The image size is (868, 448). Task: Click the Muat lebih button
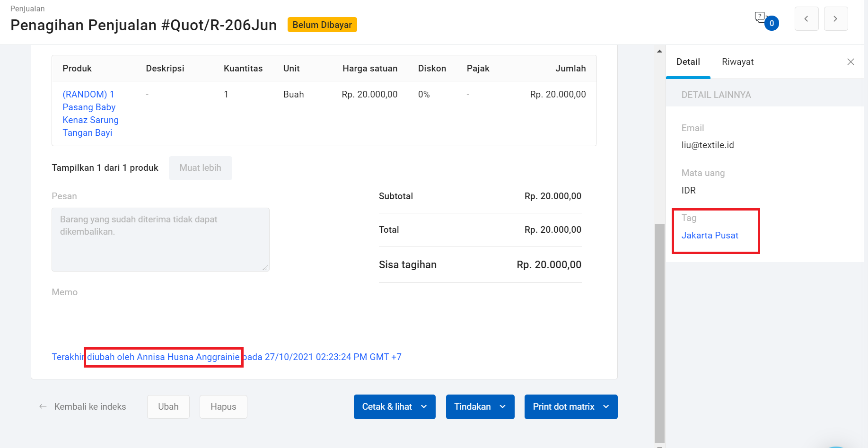(200, 168)
